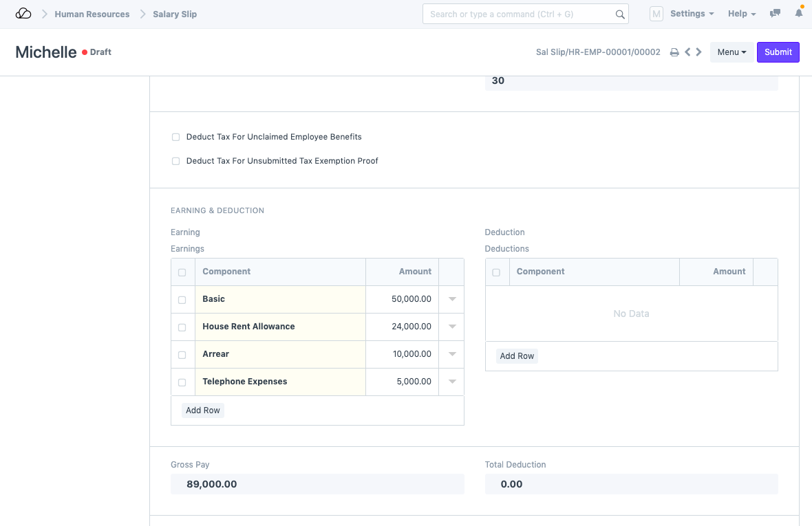
Task: Expand the Basic row dropdown arrow
Action: 452,299
